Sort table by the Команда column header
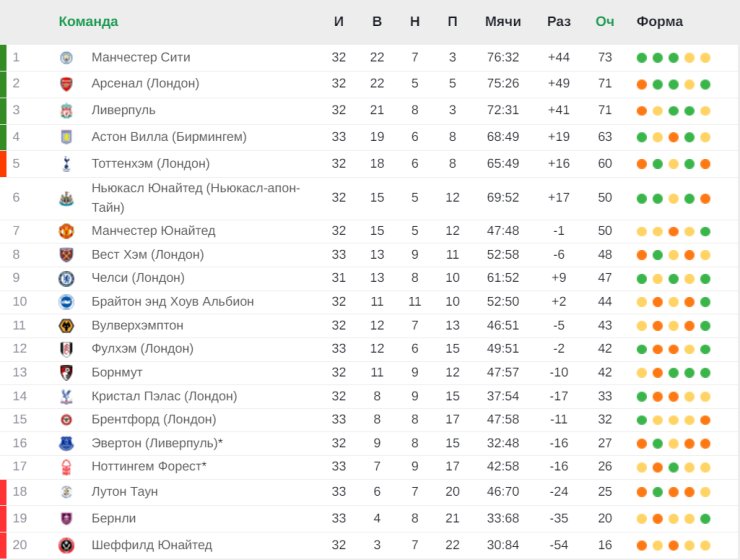 [88, 22]
